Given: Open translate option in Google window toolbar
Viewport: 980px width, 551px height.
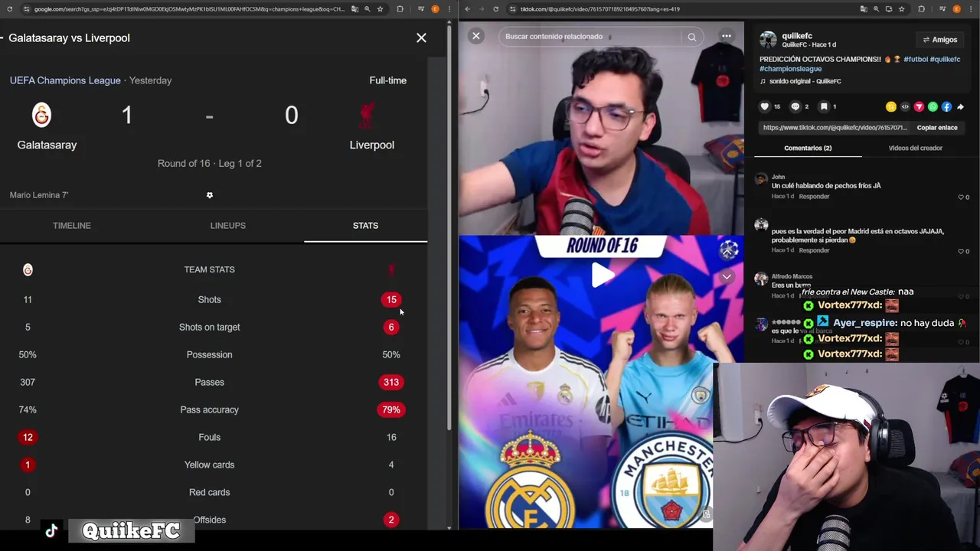Looking at the screenshot, I should point(354,9).
